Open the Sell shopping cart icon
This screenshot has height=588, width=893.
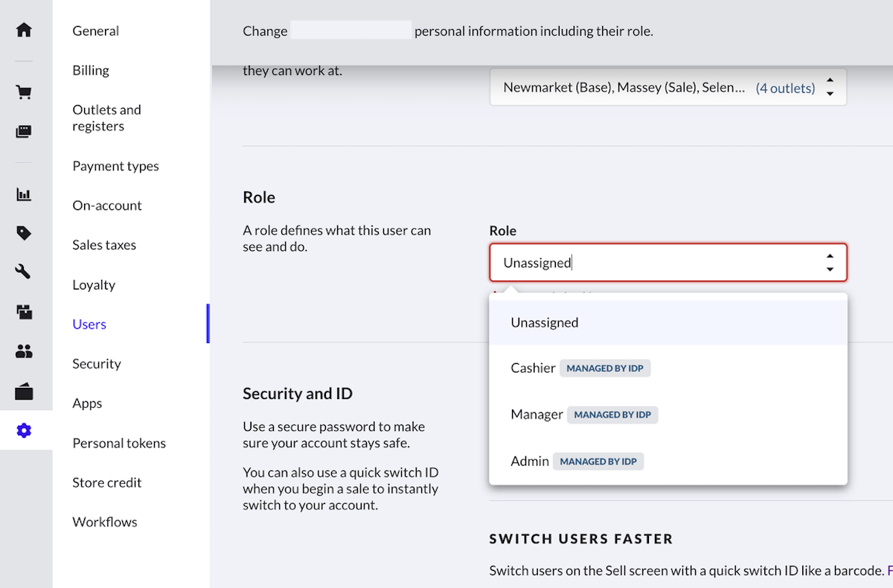[24, 92]
